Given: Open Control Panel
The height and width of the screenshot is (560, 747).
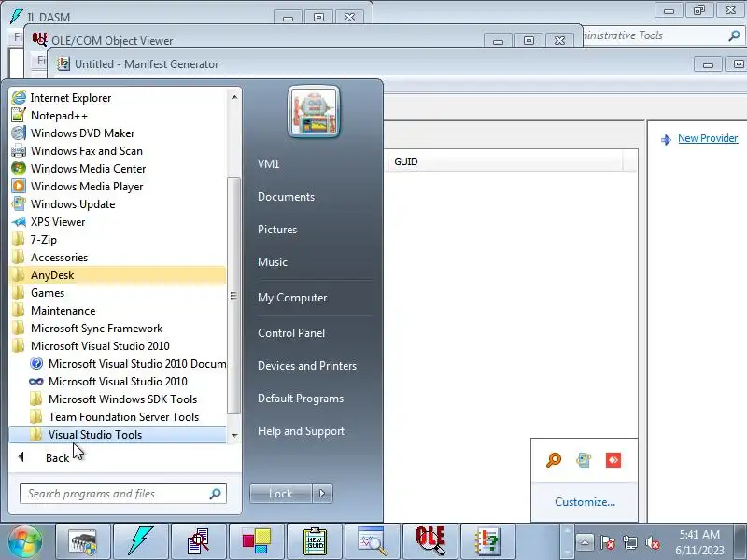Looking at the screenshot, I should (291, 333).
